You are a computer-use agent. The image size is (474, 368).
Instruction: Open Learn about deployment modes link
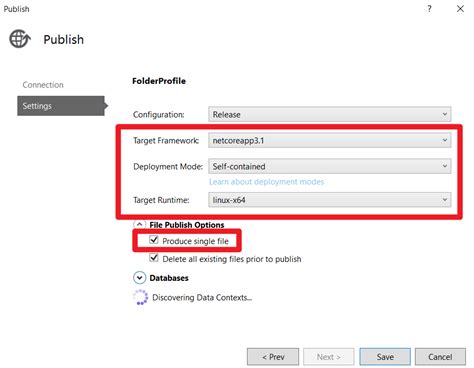pos(266,182)
